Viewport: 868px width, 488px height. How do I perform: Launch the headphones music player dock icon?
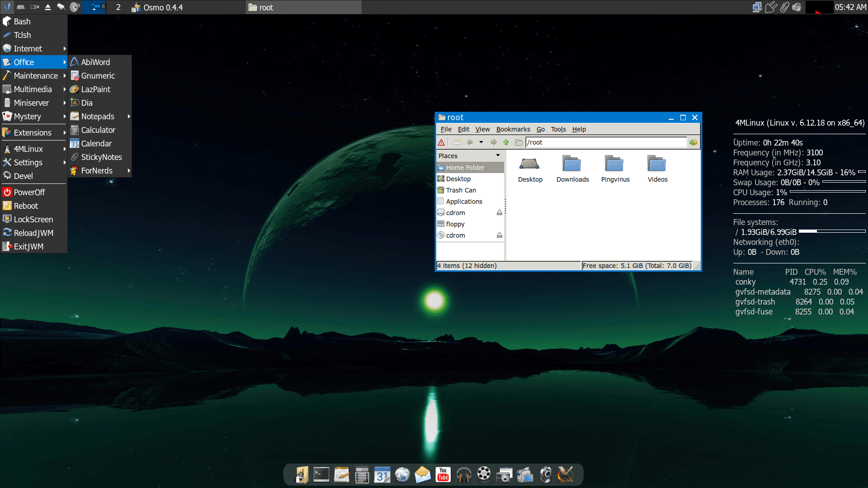463,475
